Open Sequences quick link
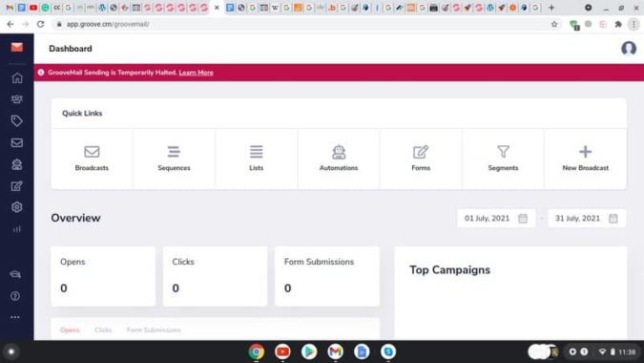Screen dimensions: 644x363 [x=174, y=159]
